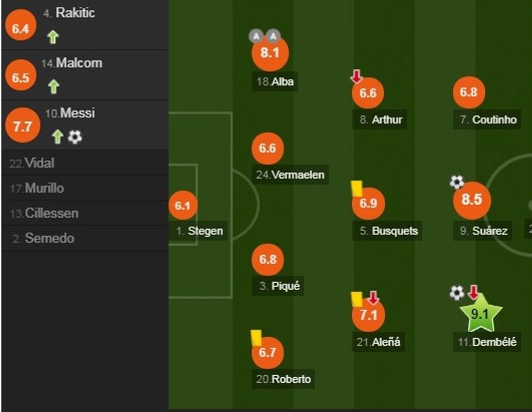This screenshot has width=532, height=412.
Task: Click the first assist icon above Alba
Action: (256, 36)
